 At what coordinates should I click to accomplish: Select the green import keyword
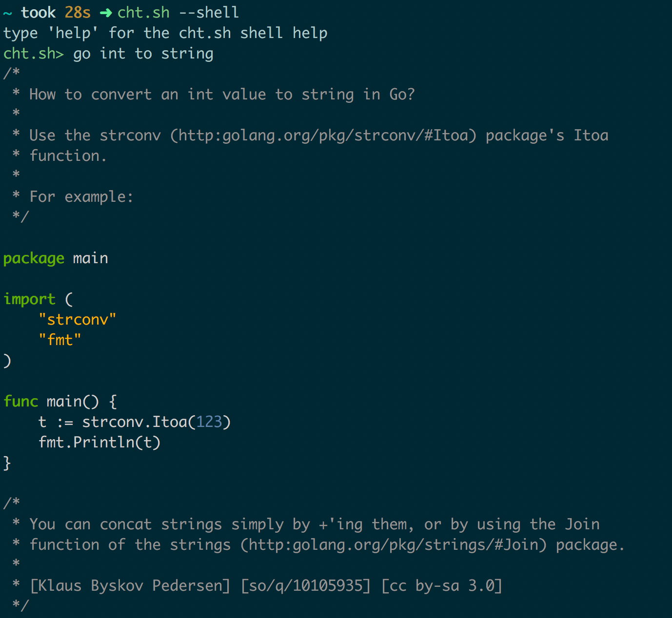(29, 299)
